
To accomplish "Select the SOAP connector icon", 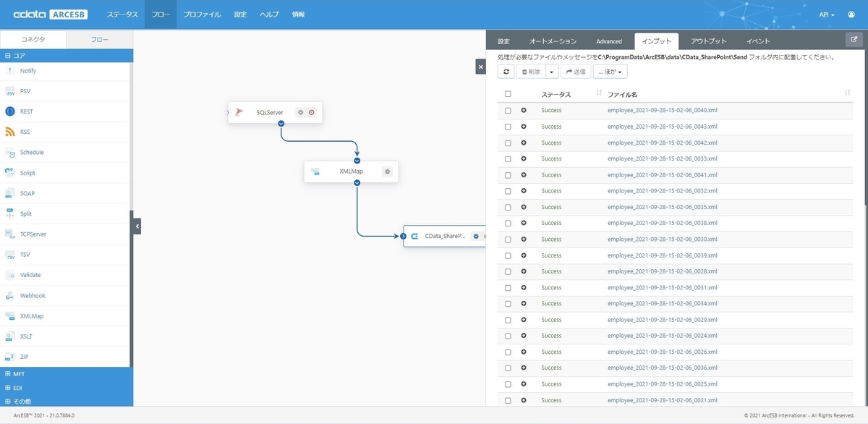I will [x=10, y=193].
